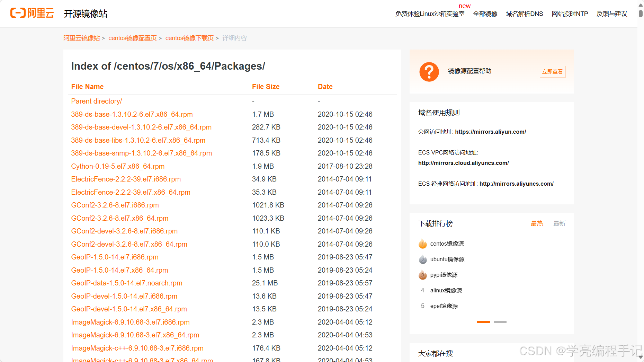Switch to the 最热 ranking tab
This screenshot has width=644, height=362.
click(x=537, y=223)
